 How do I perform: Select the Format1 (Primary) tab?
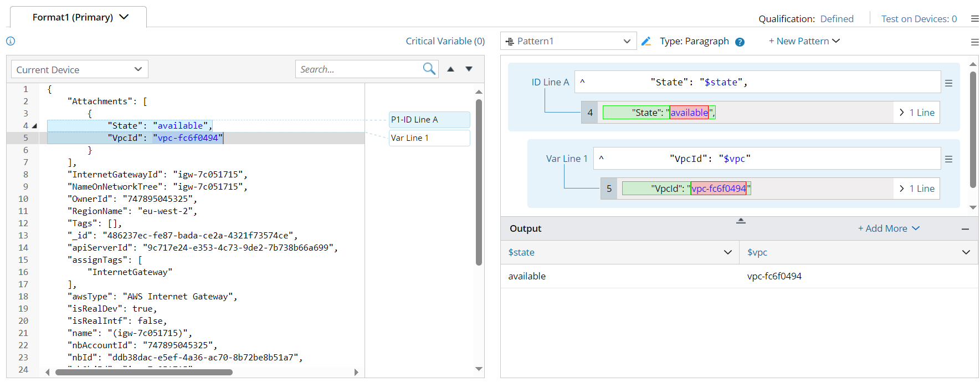coord(79,17)
